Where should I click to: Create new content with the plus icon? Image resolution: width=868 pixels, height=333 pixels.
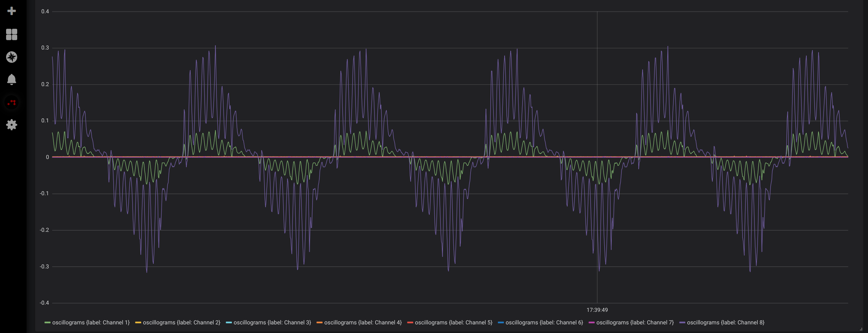(x=12, y=11)
